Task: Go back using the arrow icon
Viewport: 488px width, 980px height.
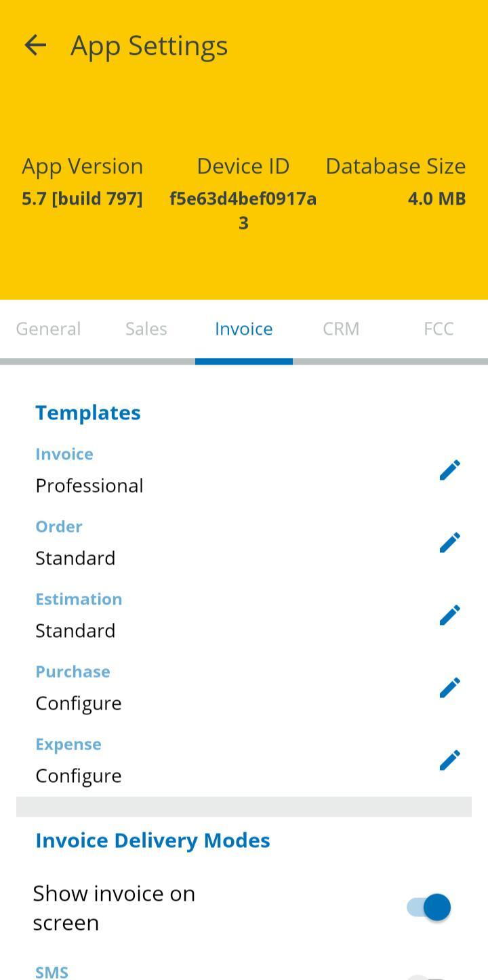Action: click(35, 45)
